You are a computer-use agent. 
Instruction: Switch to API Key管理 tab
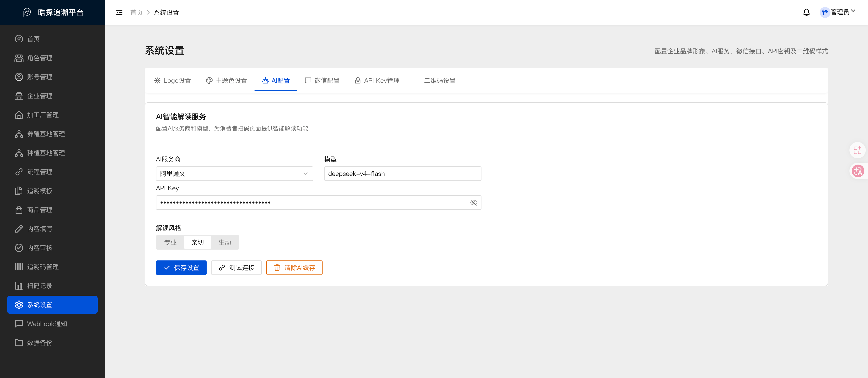(377, 80)
